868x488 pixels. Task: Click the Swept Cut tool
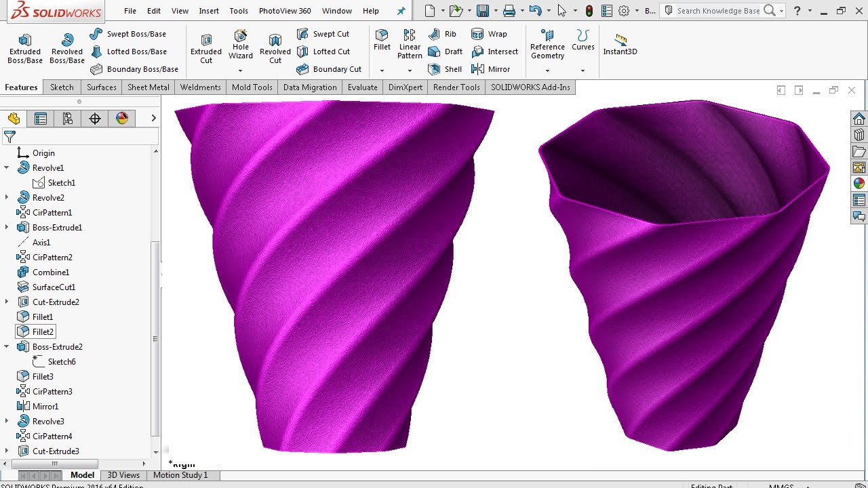(x=323, y=34)
